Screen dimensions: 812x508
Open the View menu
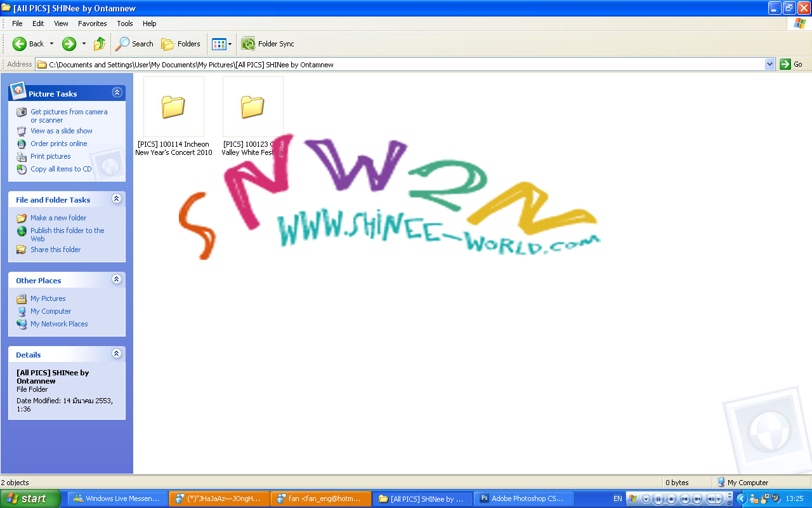[61, 23]
